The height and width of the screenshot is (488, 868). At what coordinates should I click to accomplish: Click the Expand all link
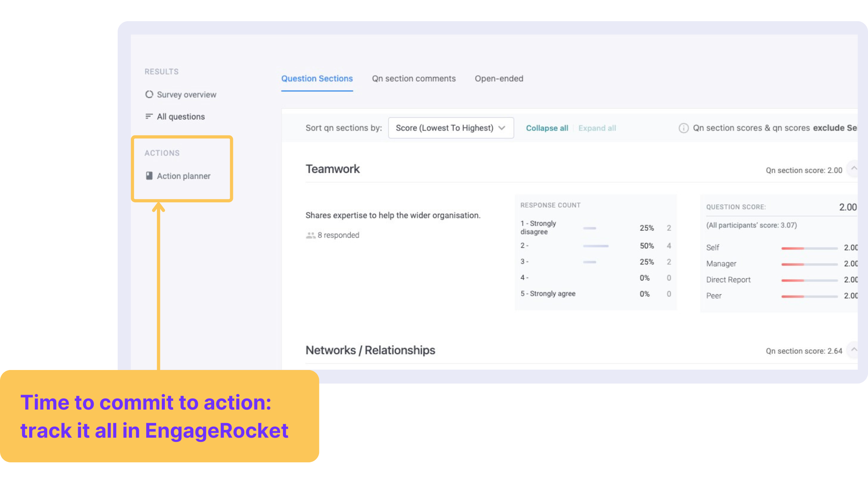[597, 128]
